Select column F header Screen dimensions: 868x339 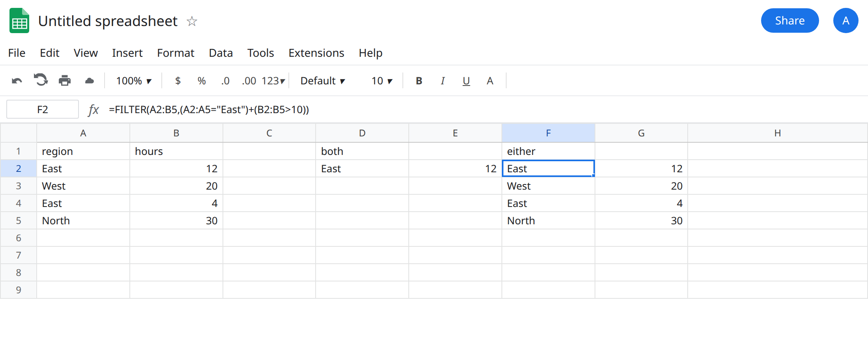click(x=548, y=133)
